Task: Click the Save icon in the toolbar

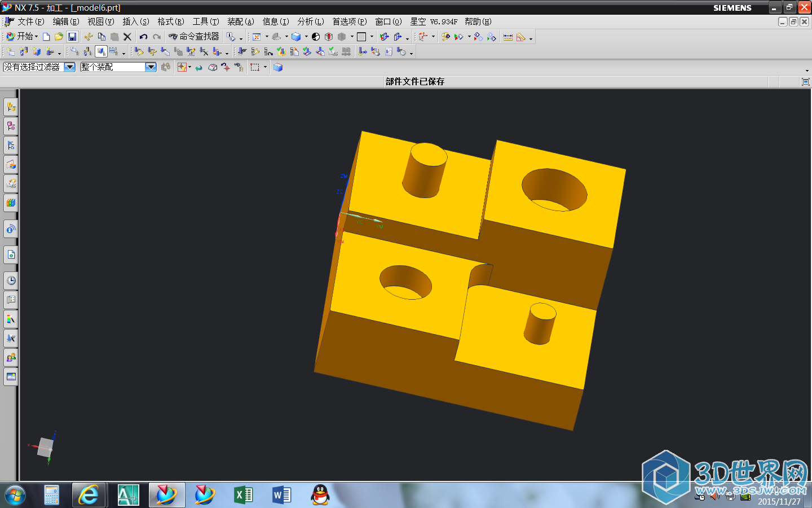Action: pyautogui.click(x=72, y=37)
